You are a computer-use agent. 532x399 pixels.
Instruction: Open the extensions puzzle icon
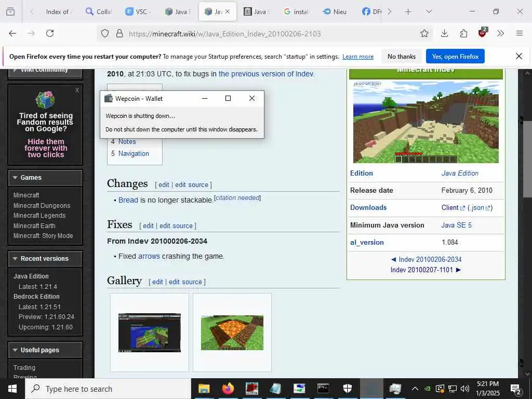coord(463,33)
